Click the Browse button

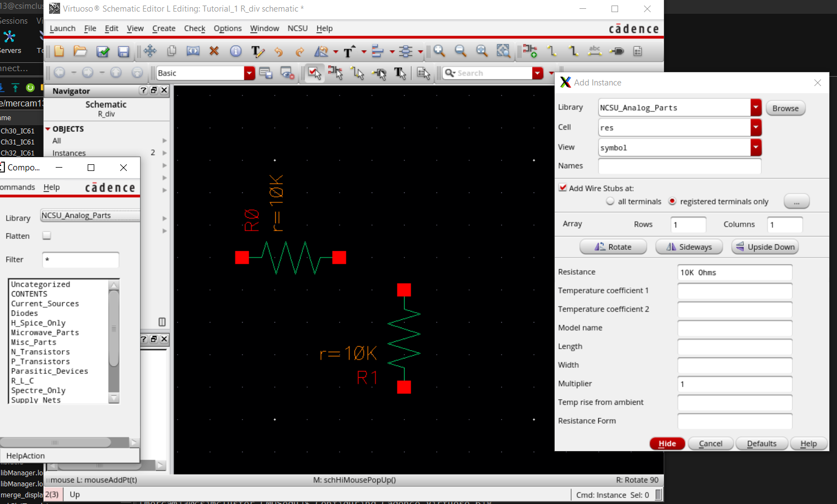785,108
